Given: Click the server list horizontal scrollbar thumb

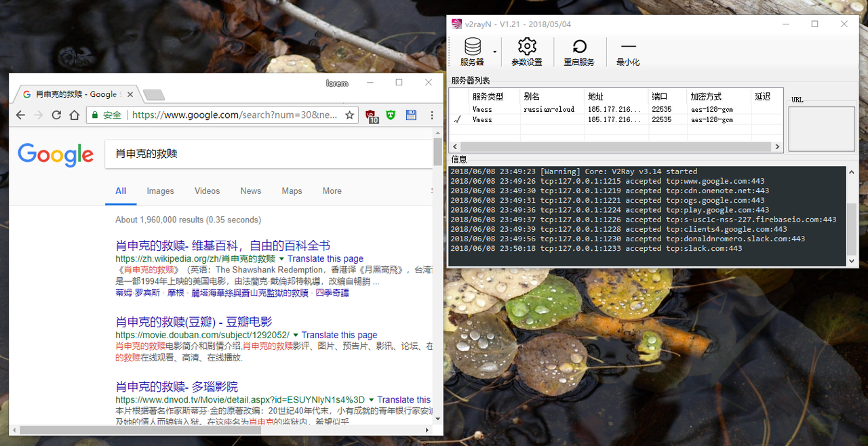Looking at the screenshot, I should (x=616, y=146).
